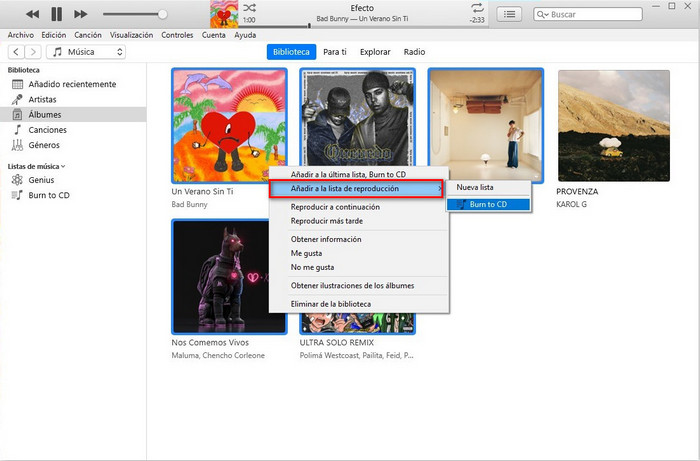Click the Polimá Westcoast artist text

(x=356, y=355)
